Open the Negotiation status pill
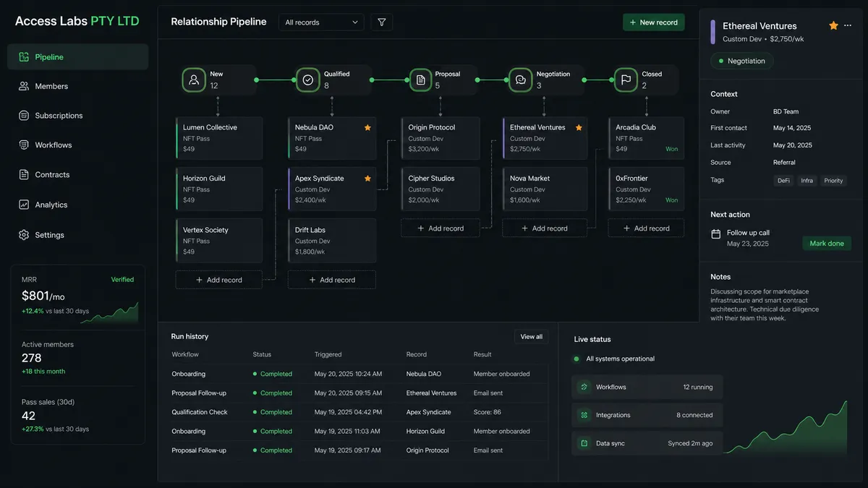Image resolution: width=868 pixels, height=488 pixels. tap(741, 61)
